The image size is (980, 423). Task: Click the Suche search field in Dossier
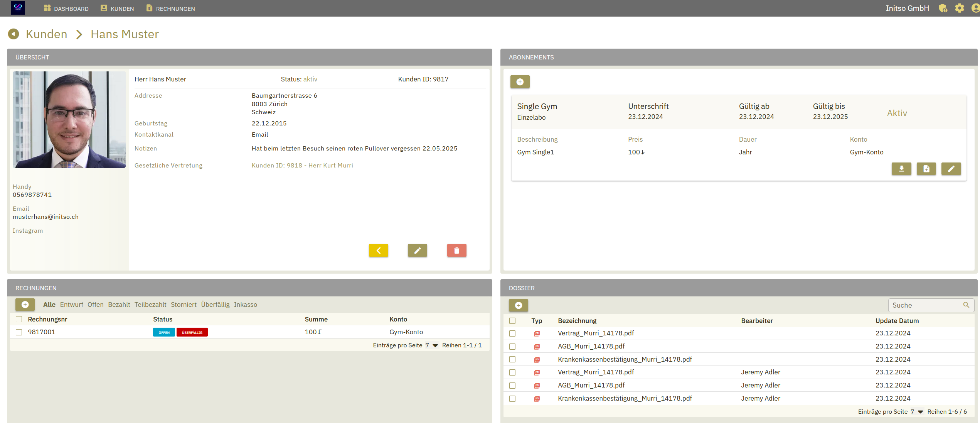click(925, 305)
